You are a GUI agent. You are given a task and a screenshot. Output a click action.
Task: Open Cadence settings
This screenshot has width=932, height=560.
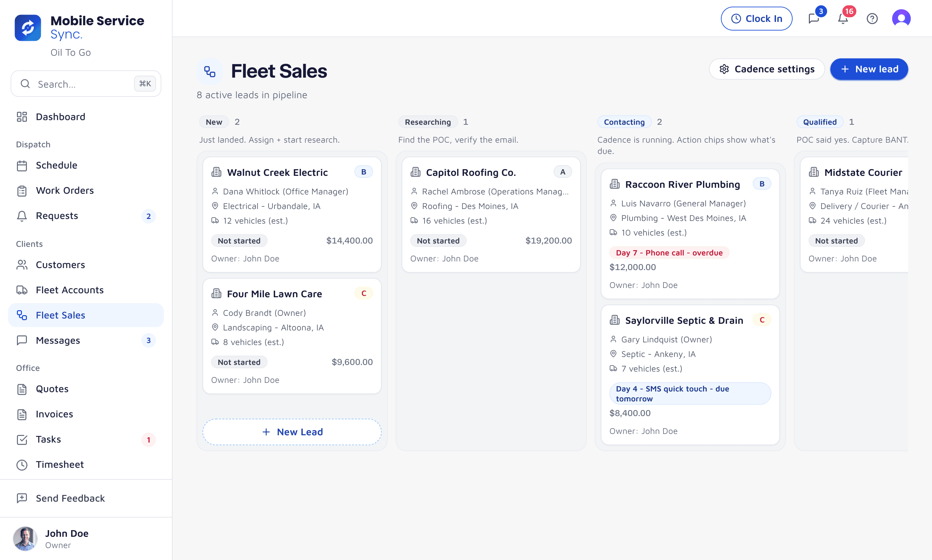pos(767,69)
